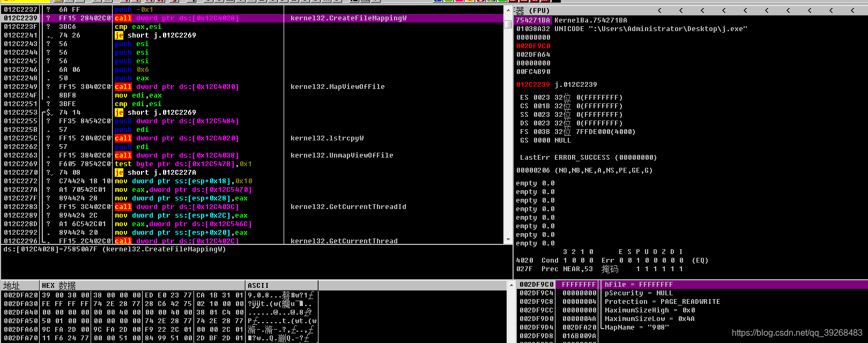This screenshot has width=868, height=343.
Task: Select the FS 003B segment register
Action: tap(578, 132)
